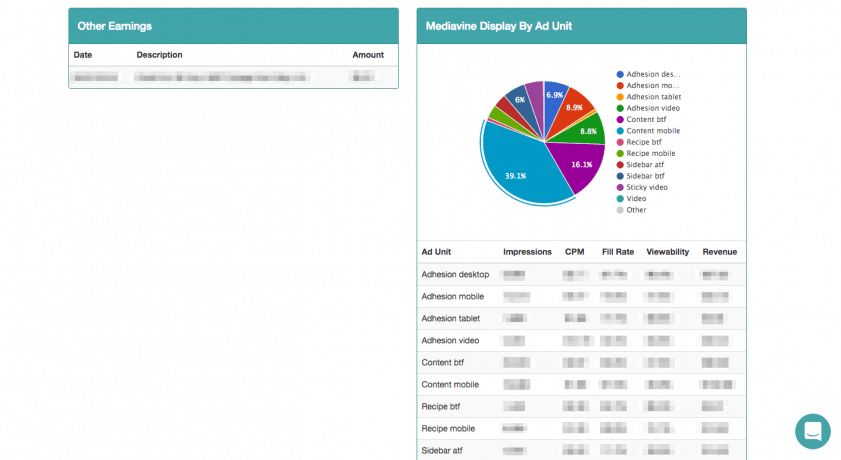Screen dimensions: 841x460
Task: Click the Amount column header
Action: pyautogui.click(x=368, y=55)
